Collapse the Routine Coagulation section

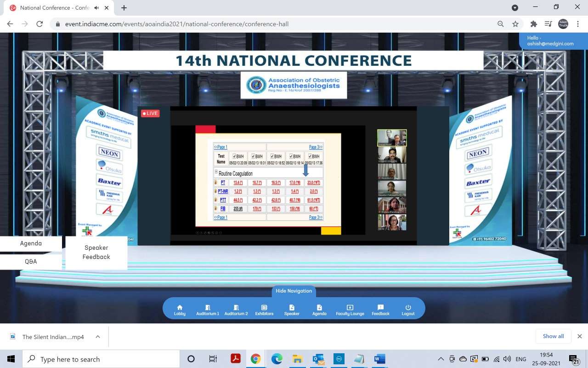(216, 172)
